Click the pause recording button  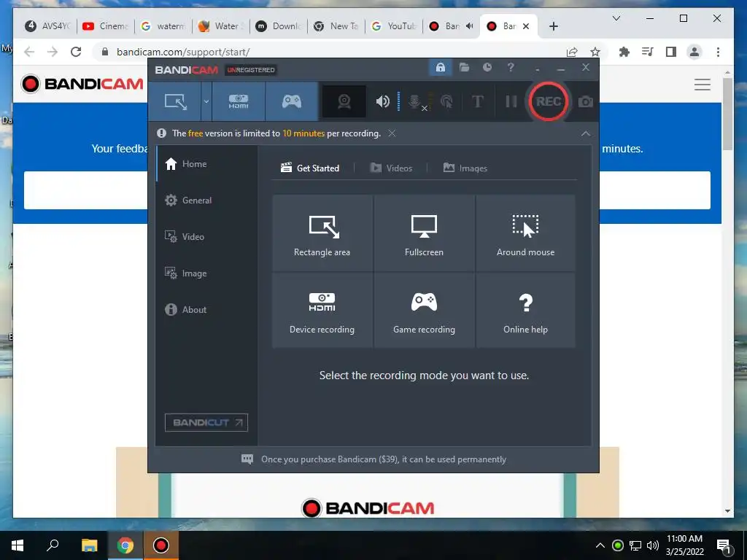pyautogui.click(x=511, y=101)
